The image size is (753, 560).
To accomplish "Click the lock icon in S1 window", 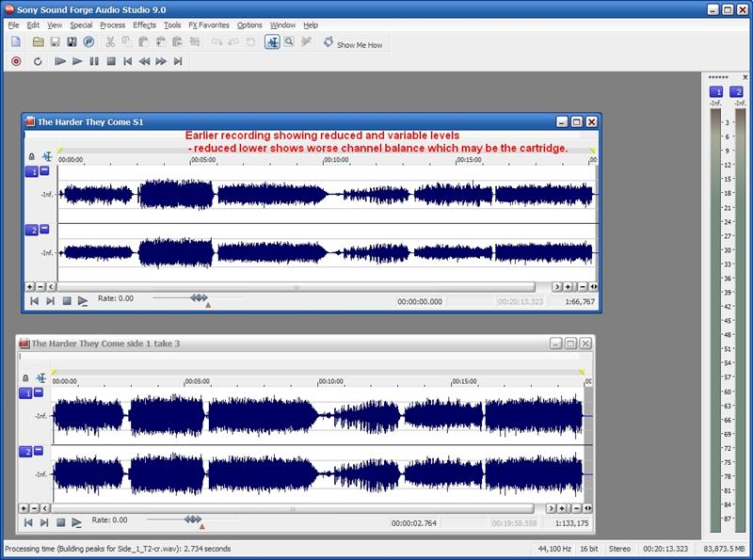I will pos(31,156).
